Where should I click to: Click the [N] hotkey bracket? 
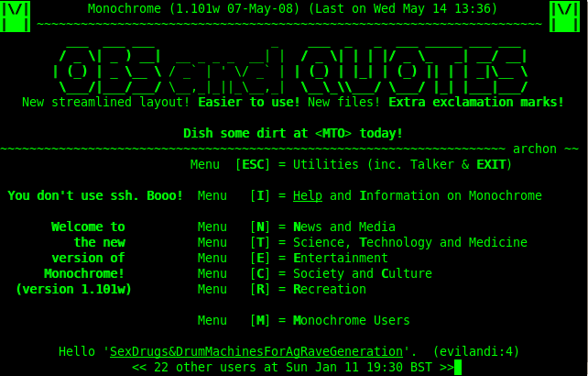pyautogui.click(x=264, y=227)
